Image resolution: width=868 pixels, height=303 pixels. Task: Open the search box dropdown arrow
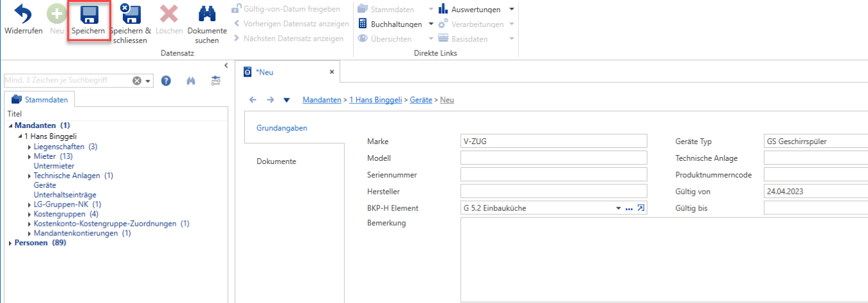tap(148, 81)
